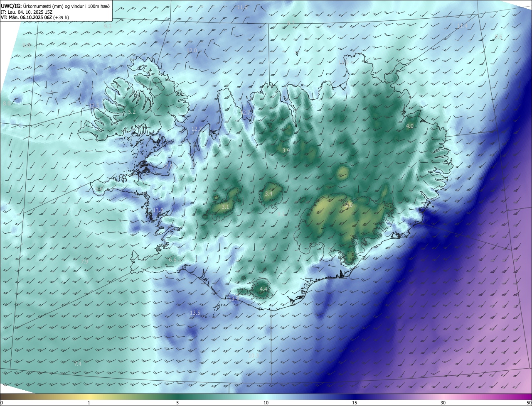532x406 pixels.
Task: Click the 4.0 value in east Iceland
Action: [410, 126]
